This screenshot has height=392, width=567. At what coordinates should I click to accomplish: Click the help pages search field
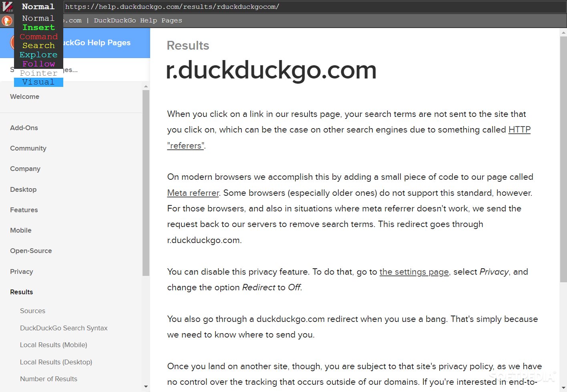(75, 70)
